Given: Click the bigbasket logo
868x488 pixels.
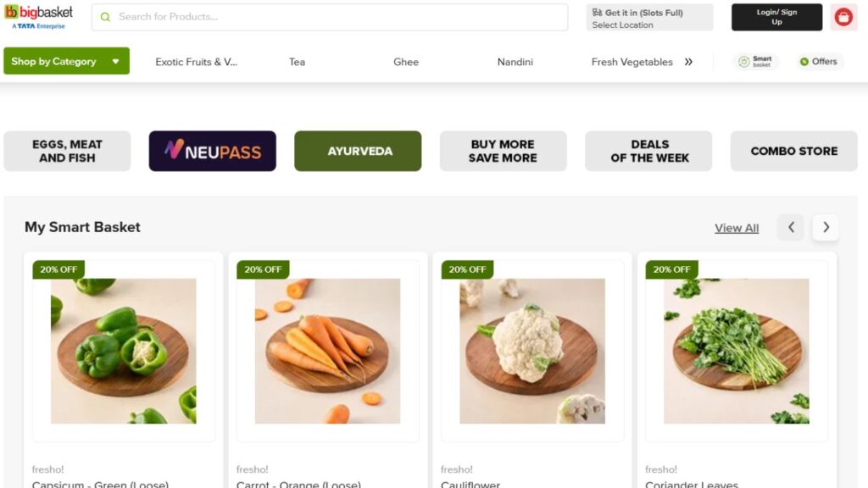Looking at the screenshot, I should (39, 17).
